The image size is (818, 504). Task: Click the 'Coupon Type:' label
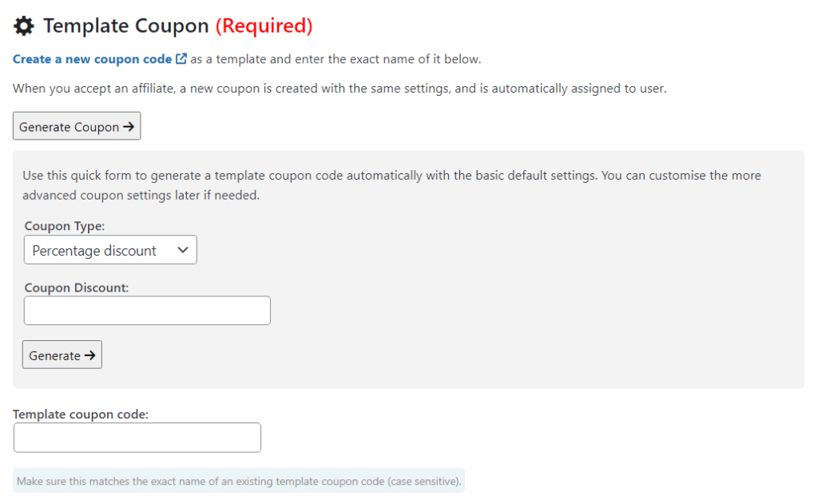65,226
